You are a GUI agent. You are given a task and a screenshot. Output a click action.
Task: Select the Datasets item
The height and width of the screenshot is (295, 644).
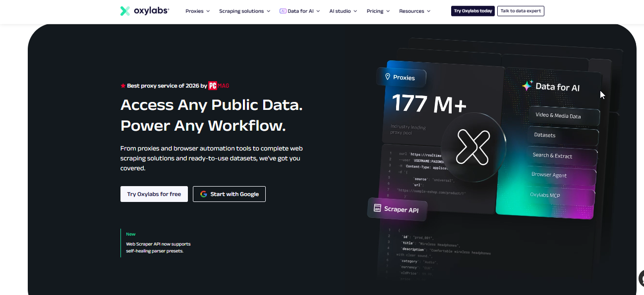click(x=563, y=135)
